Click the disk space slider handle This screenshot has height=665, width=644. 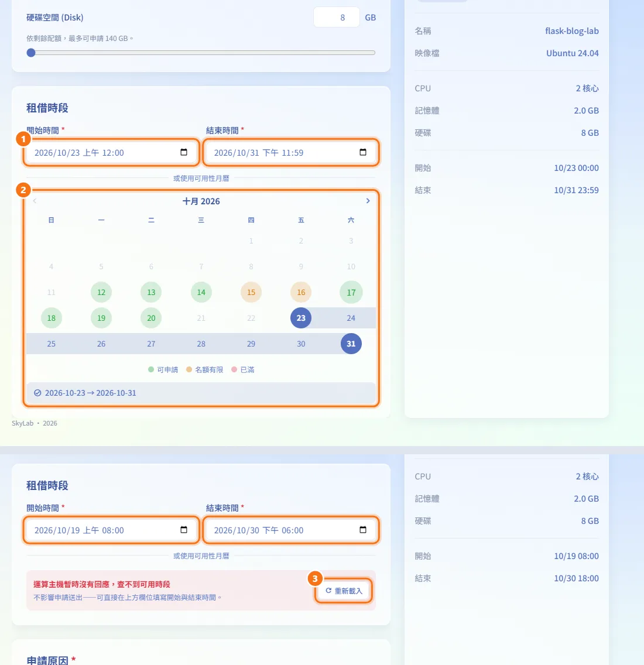pos(31,53)
